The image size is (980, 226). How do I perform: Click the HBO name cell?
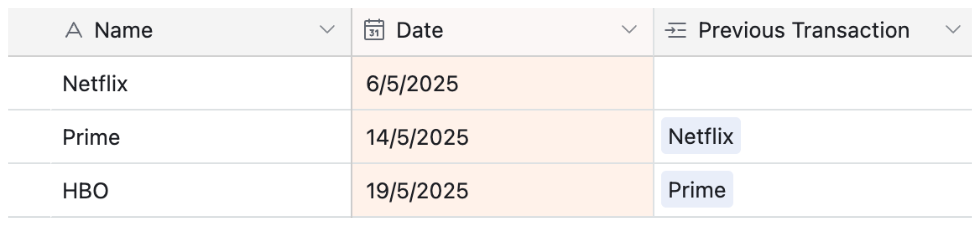(x=86, y=191)
